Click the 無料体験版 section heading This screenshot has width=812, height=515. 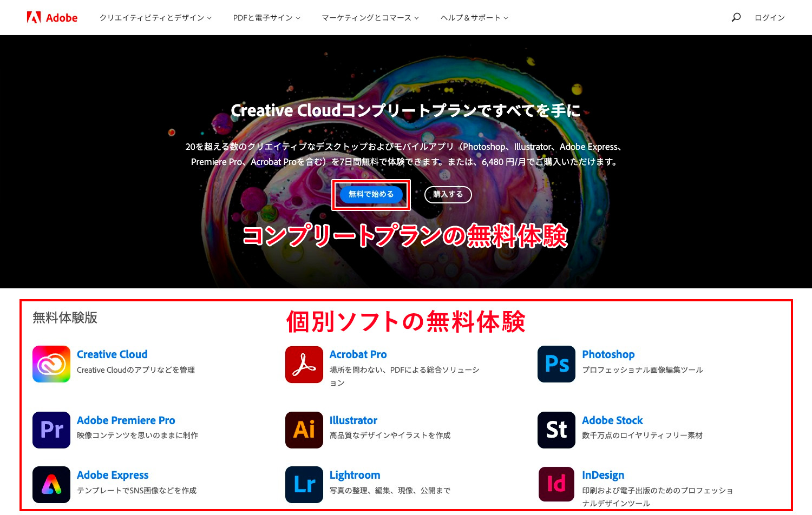(x=65, y=318)
